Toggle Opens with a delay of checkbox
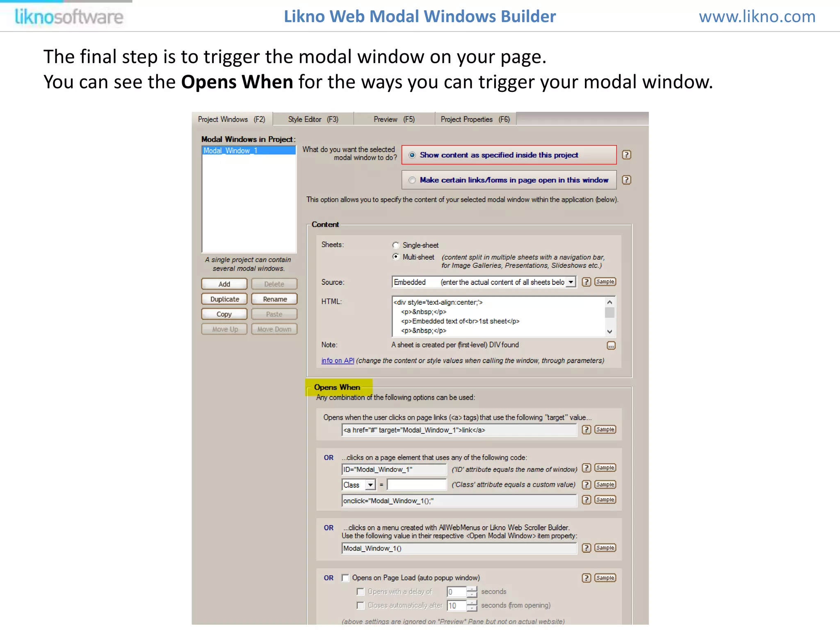The width and height of the screenshot is (840, 630). 360,592
